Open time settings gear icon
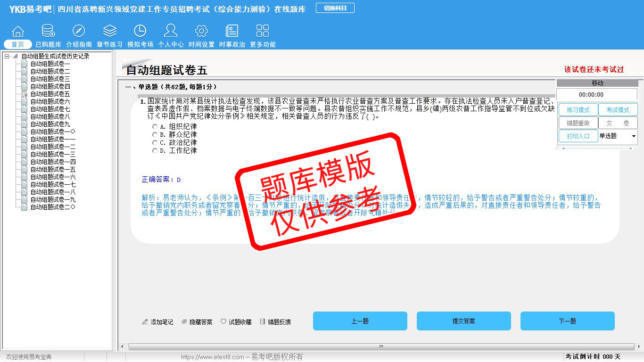This screenshot has height=362, width=644. pyautogui.click(x=201, y=31)
